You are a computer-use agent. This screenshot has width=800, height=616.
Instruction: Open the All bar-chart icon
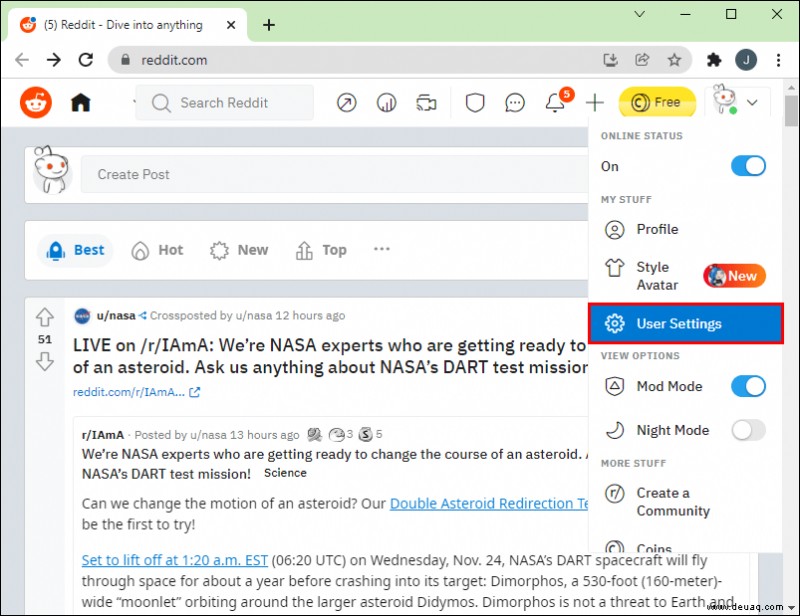[386, 103]
